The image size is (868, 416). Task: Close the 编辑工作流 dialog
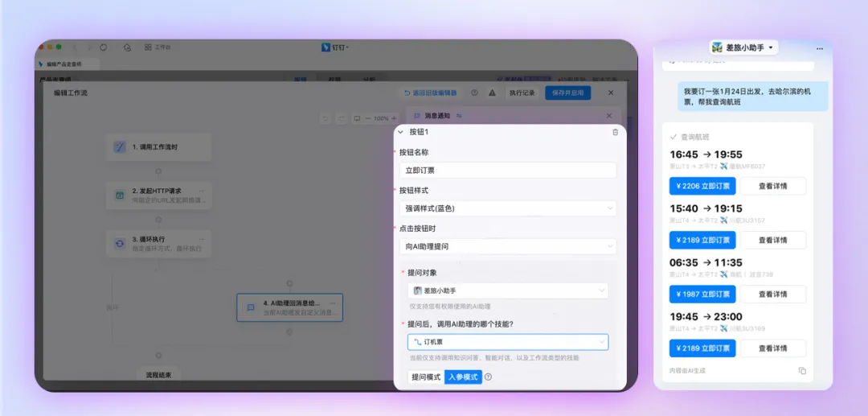pos(611,93)
